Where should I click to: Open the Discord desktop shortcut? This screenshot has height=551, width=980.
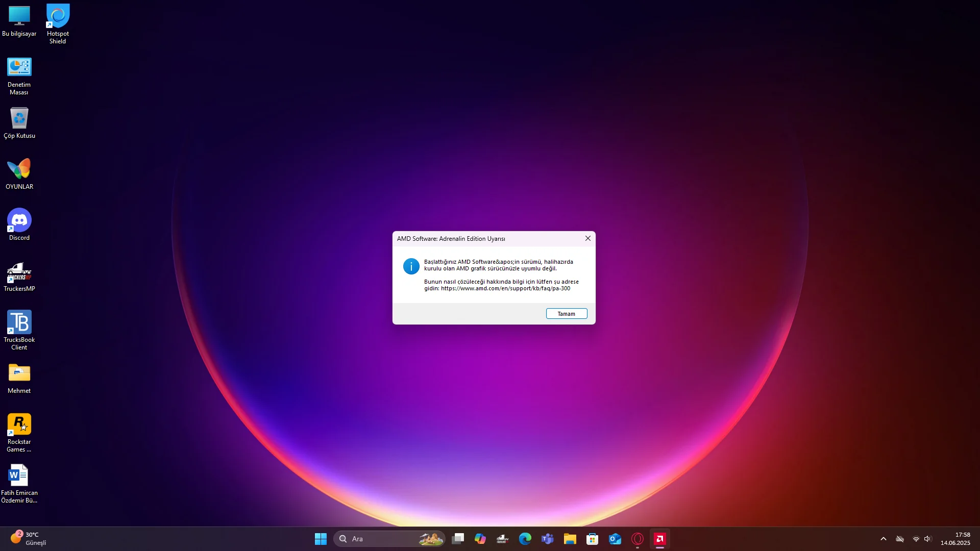coord(19,220)
